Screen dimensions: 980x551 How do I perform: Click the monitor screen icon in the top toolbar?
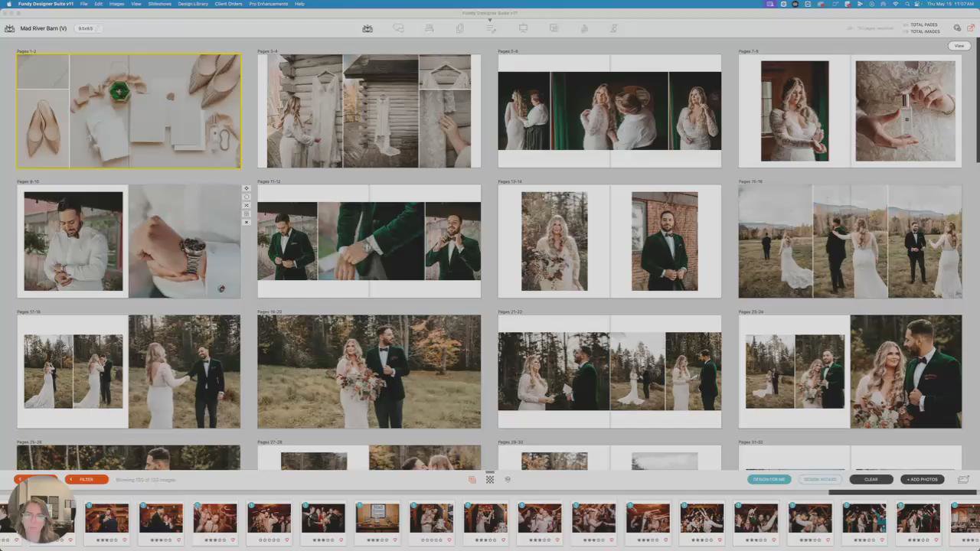pyautogui.click(x=523, y=28)
